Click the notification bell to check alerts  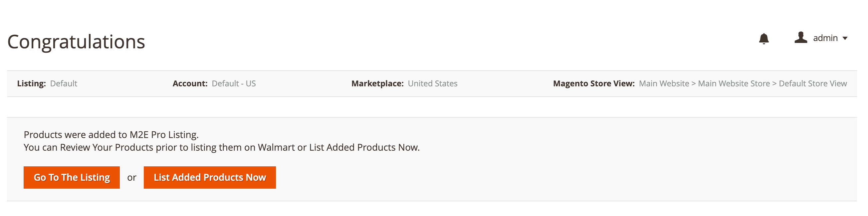(764, 38)
